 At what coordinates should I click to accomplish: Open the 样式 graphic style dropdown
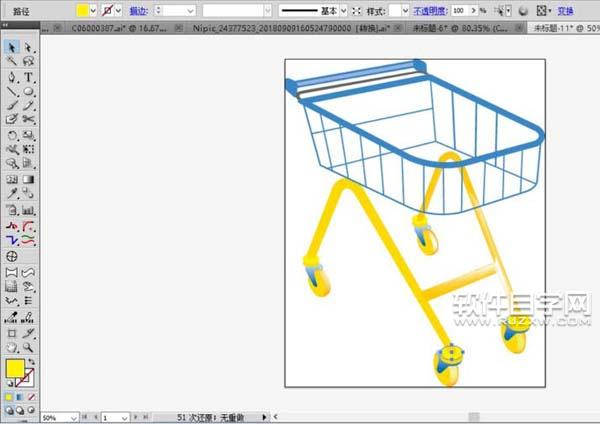[405, 11]
